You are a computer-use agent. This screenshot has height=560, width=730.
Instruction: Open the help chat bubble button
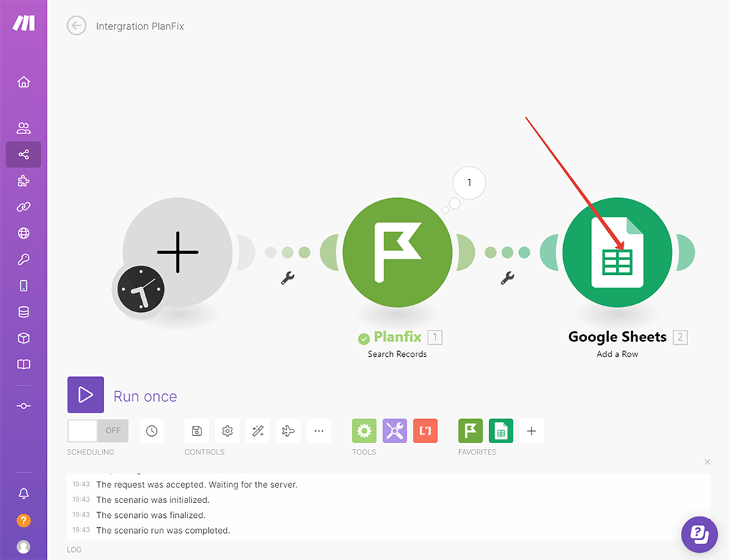[x=699, y=534]
